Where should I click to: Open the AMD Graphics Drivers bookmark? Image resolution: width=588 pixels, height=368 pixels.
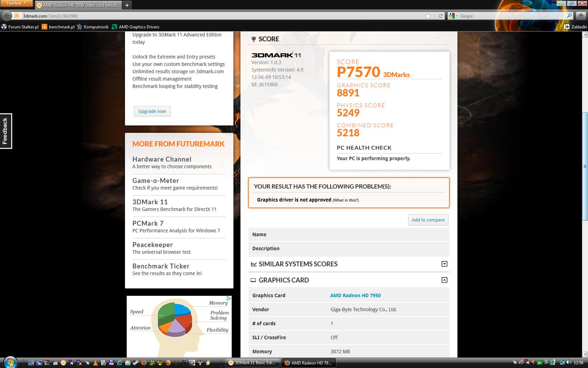click(x=135, y=27)
